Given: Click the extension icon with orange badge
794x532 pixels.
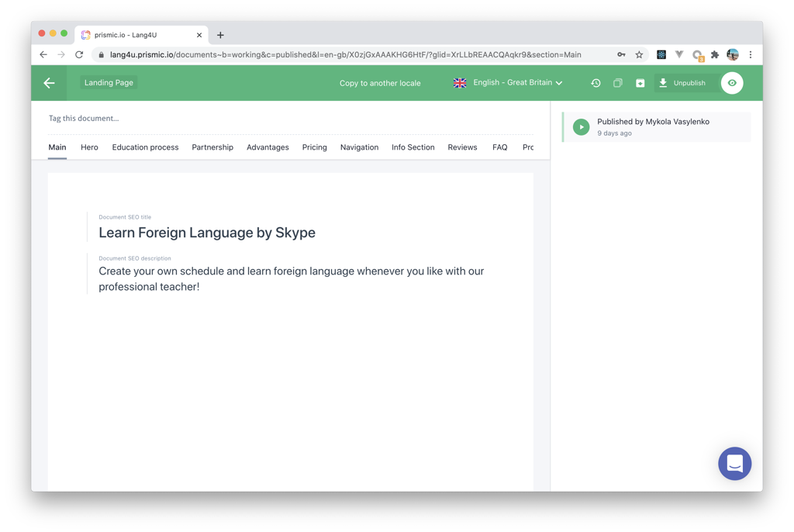Looking at the screenshot, I should 698,55.
